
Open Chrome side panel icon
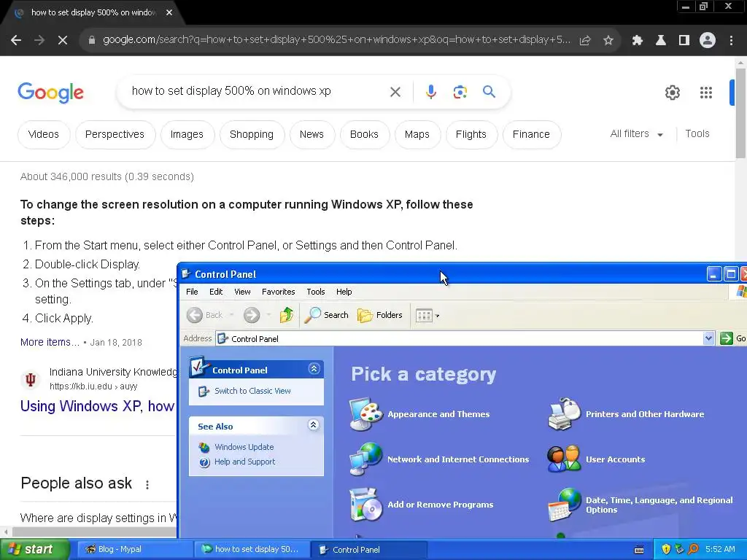click(x=684, y=41)
